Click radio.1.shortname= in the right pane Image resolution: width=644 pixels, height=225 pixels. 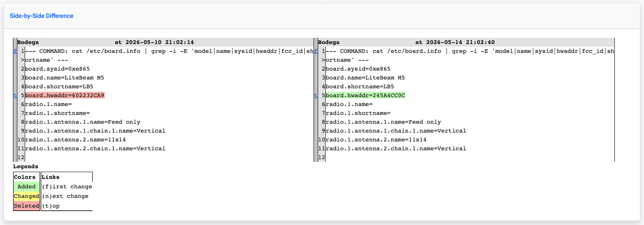pyautogui.click(x=358, y=113)
